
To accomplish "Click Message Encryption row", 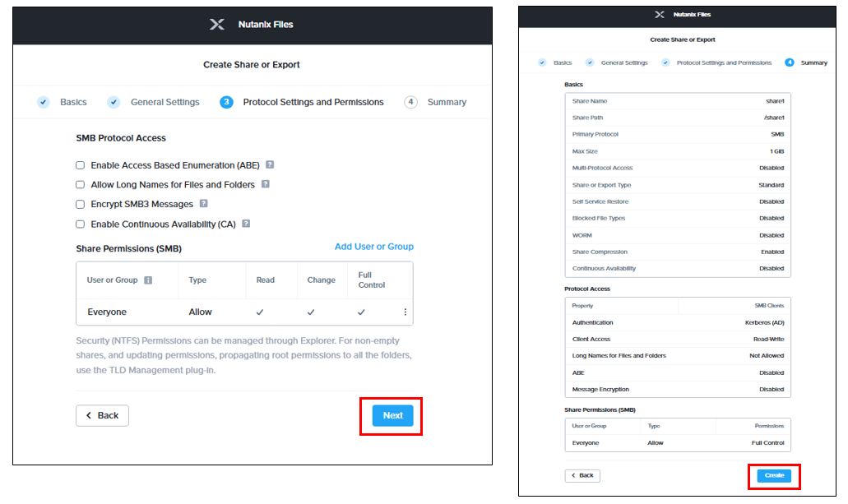I will 678,390.
